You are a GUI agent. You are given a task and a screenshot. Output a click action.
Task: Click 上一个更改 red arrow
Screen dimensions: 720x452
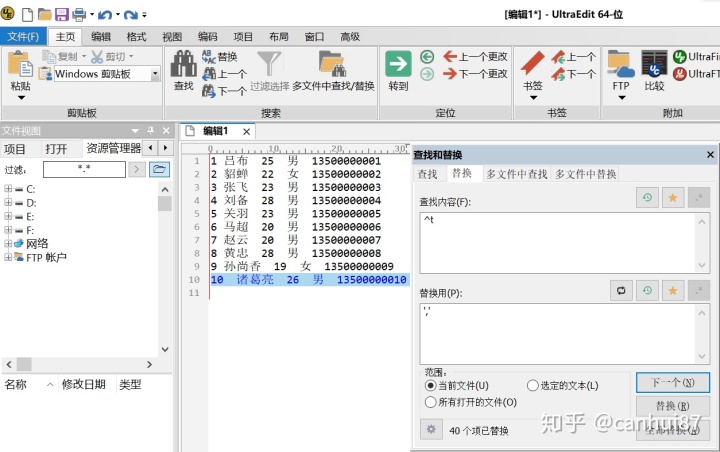tap(450, 56)
